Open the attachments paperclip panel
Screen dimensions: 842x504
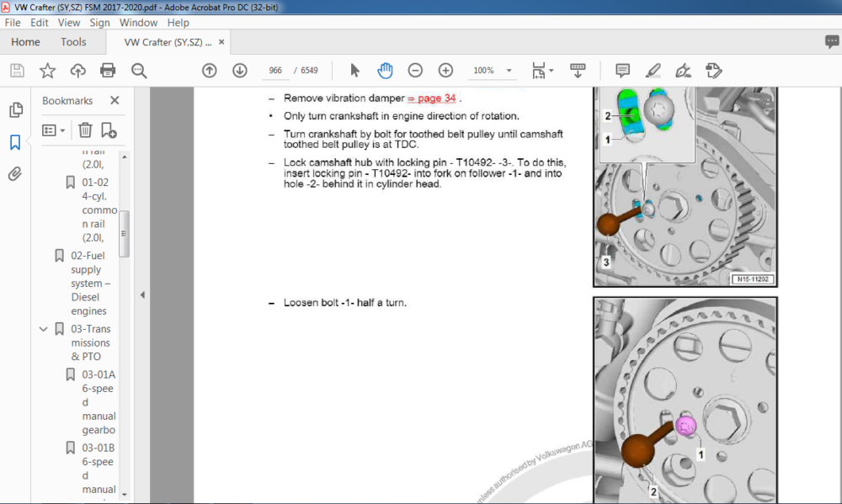click(x=15, y=174)
